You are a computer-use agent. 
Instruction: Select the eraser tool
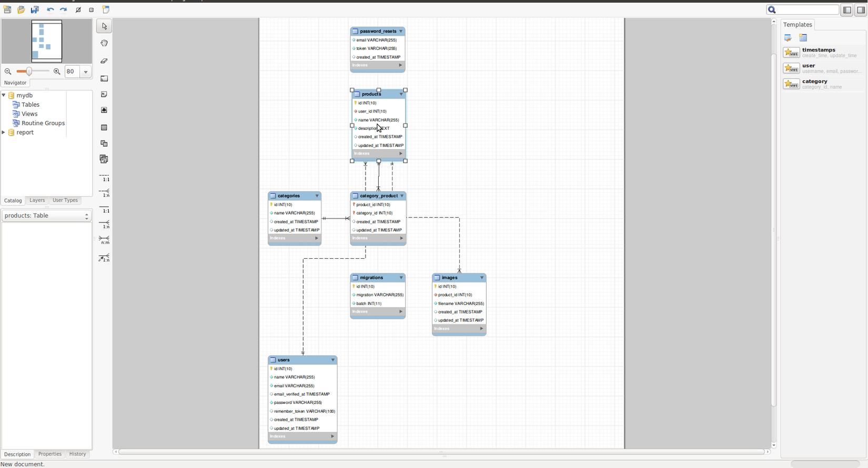click(x=104, y=61)
